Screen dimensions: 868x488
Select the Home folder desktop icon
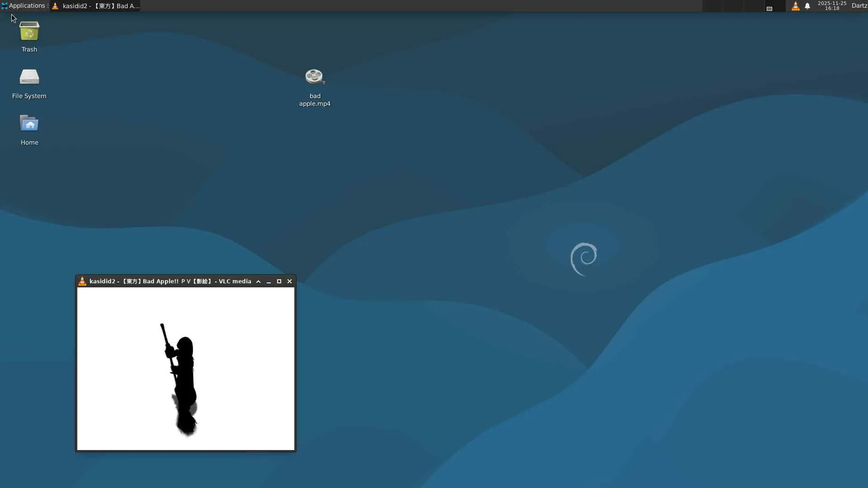(x=29, y=124)
